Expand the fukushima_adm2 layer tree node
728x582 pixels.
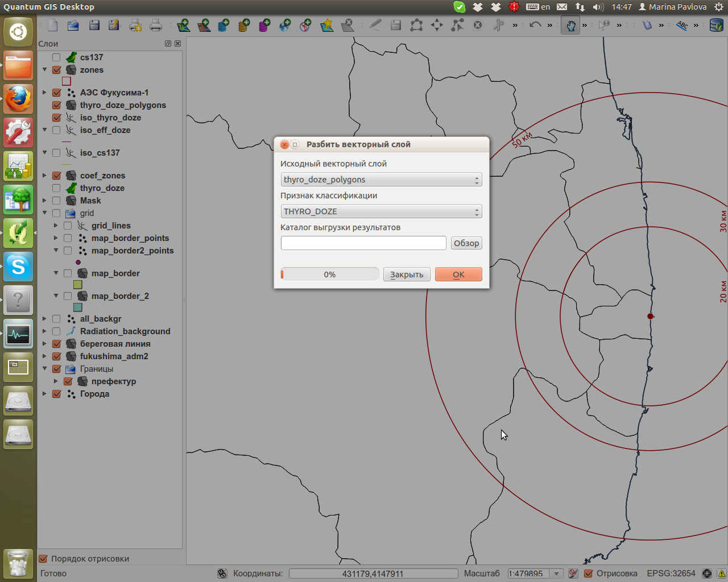44,356
